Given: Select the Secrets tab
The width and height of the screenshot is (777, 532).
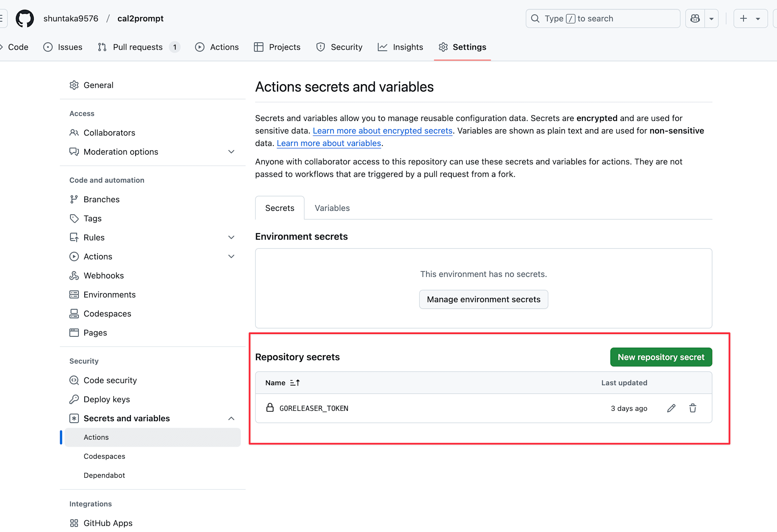Looking at the screenshot, I should [280, 208].
